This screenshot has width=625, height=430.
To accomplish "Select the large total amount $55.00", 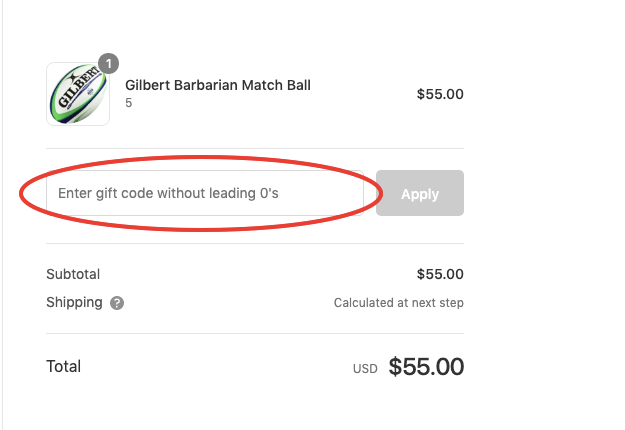I will 426,367.
